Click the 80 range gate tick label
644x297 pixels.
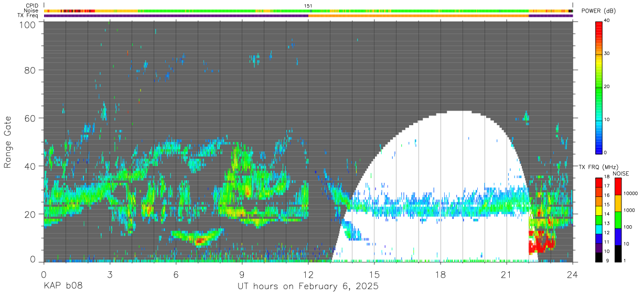pos(30,70)
